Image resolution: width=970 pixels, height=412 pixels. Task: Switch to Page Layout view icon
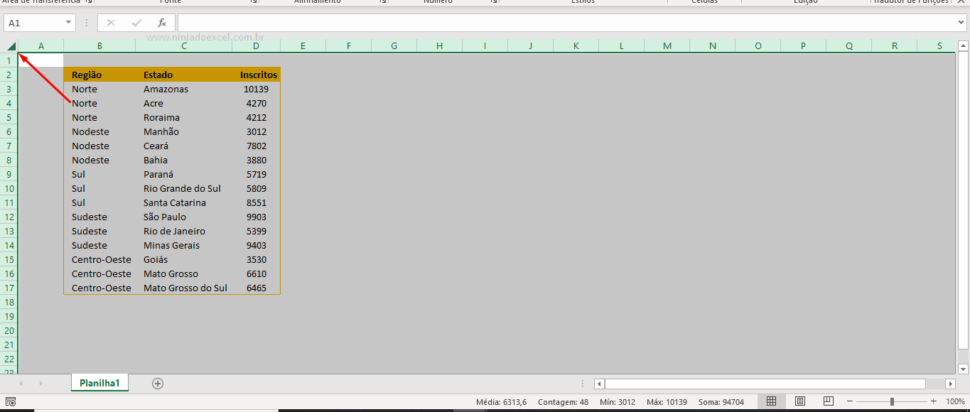800,401
